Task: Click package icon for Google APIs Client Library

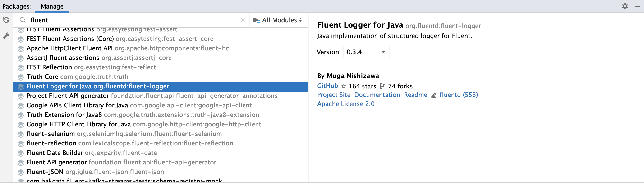Action: pos(21,106)
